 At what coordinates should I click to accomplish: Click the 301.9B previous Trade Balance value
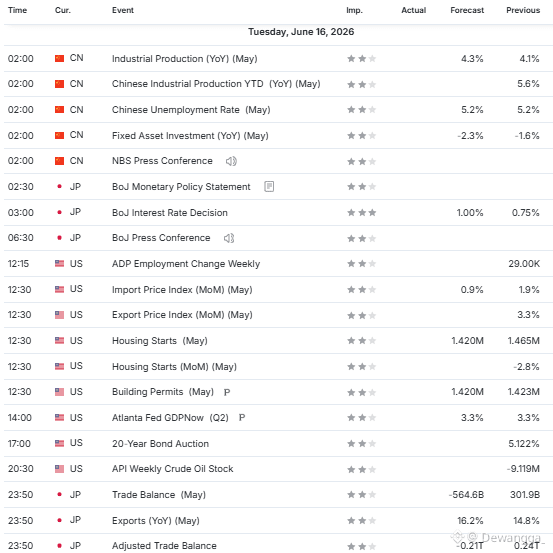tap(525, 495)
